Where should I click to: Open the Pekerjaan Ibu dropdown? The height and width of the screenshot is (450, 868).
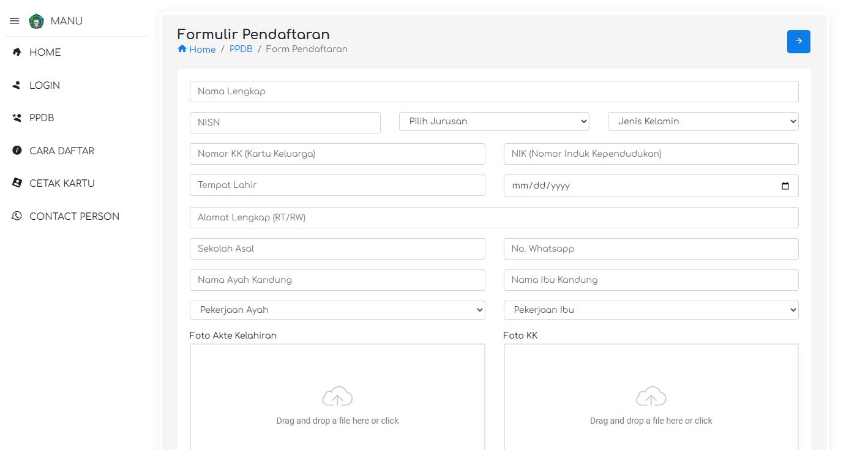(651, 310)
